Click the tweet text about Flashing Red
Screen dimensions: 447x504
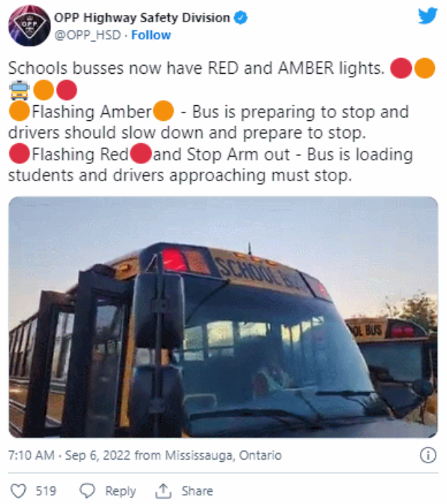pyautogui.click(x=210, y=165)
